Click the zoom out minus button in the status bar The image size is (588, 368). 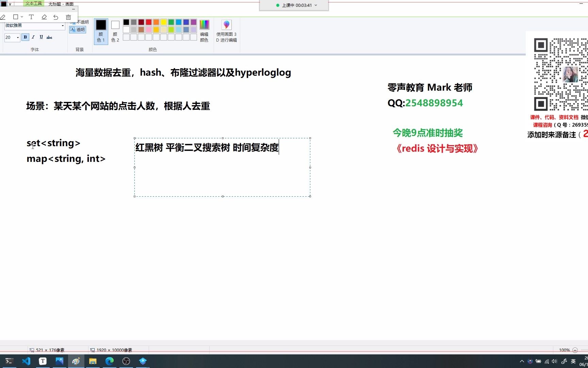[x=575, y=350]
